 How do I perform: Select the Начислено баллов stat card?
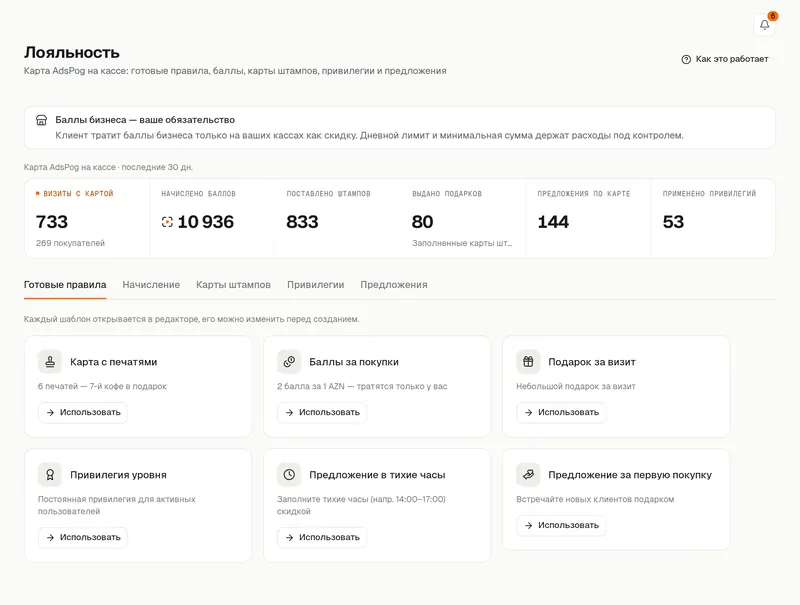click(x=212, y=218)
